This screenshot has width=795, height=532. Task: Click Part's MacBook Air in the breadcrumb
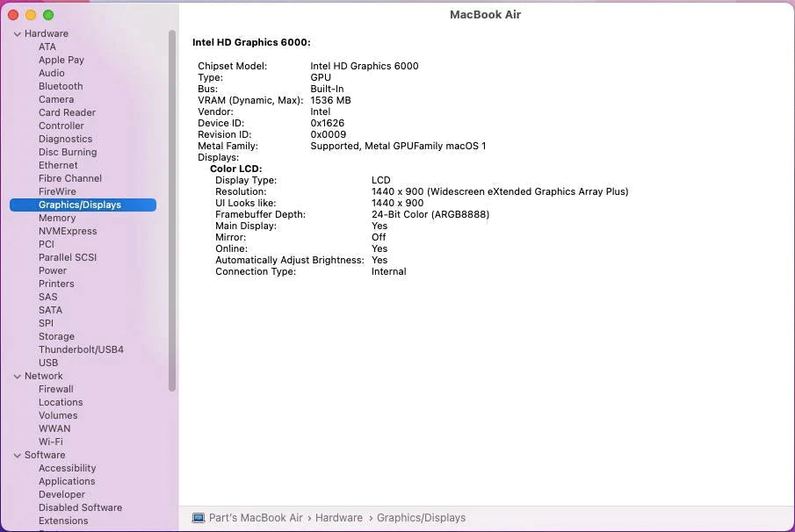(x=256, y=517)
